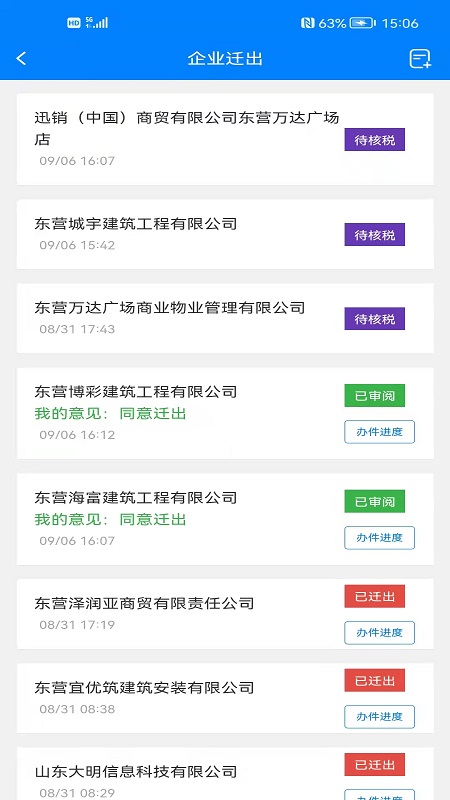Screen dimensions: 450x800
Task: Tap the back arrow icon
Action: click(21, 58)
